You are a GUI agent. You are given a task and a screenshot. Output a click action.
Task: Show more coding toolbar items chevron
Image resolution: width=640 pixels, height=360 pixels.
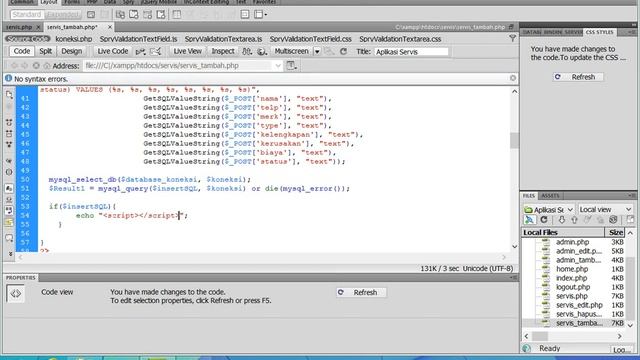click(x=10, y=254)
